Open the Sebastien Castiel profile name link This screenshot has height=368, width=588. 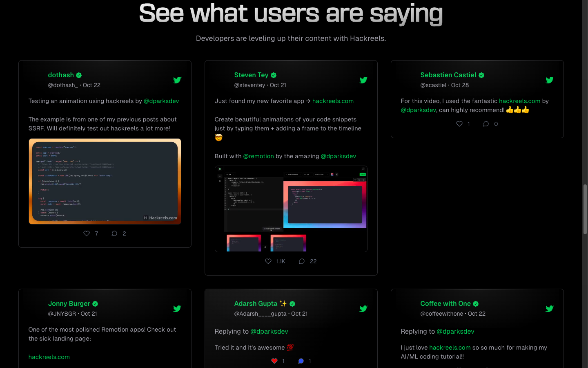[x=448, y=75]
